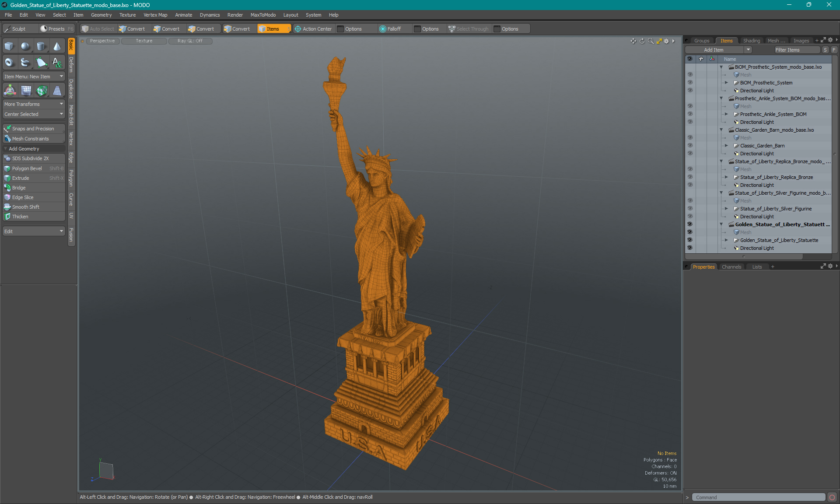Toggle visibility of BiOM_Prosthetic_System item
840x504 pixels.
click(x=690, y=83)
